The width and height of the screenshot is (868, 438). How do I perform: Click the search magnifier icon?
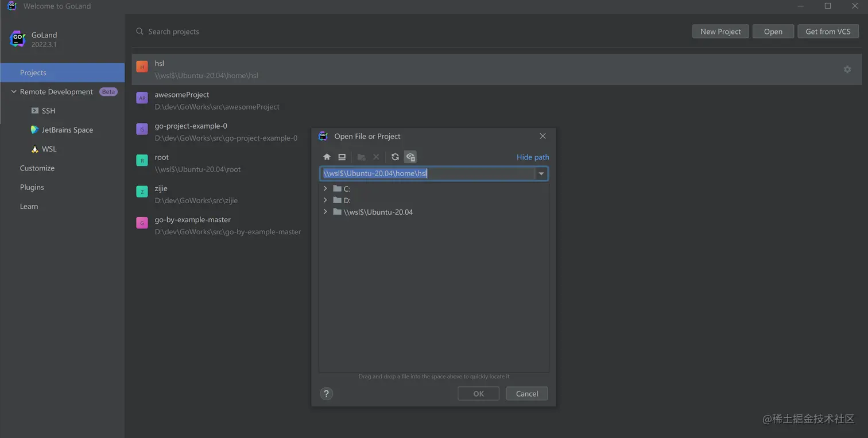click(x=139, y=32)
